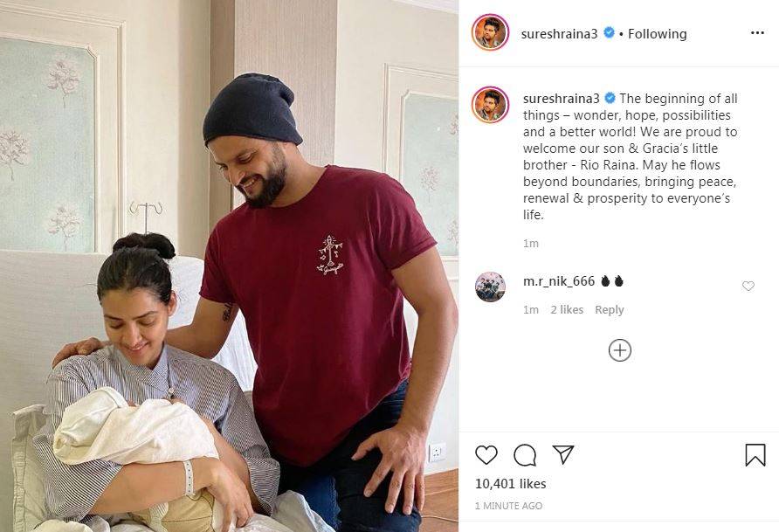Screen dimensions: 779x532
Task: Click the sureshraina3 username in the header
Action: point(561,33)
